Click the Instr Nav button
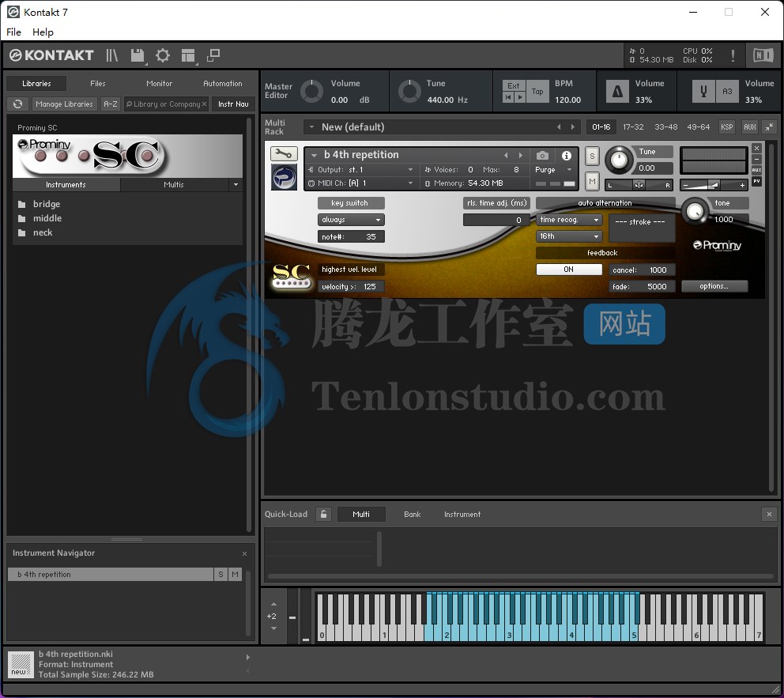 point(233,104)
